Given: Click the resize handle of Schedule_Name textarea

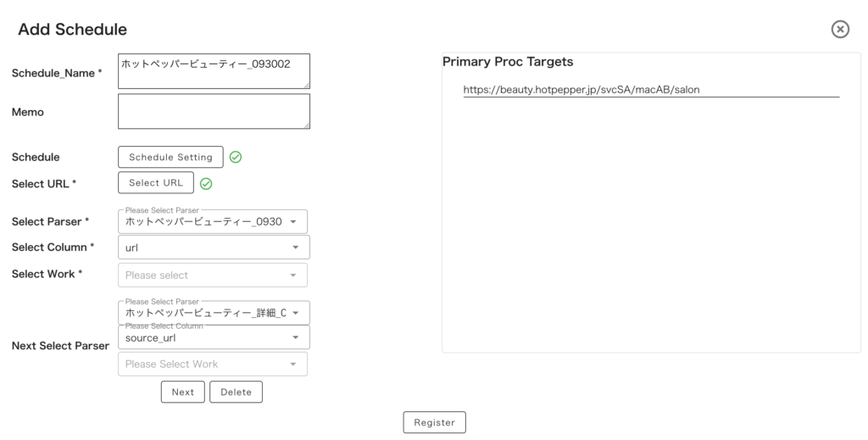Looking at the screenshot, I should pos(306,85).
